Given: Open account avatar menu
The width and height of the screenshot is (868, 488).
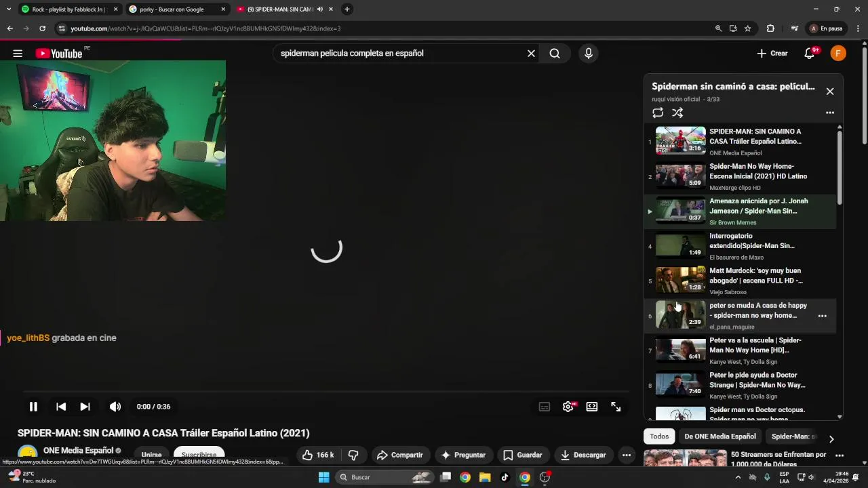Looking at the screenshot, I should point(838,54).
